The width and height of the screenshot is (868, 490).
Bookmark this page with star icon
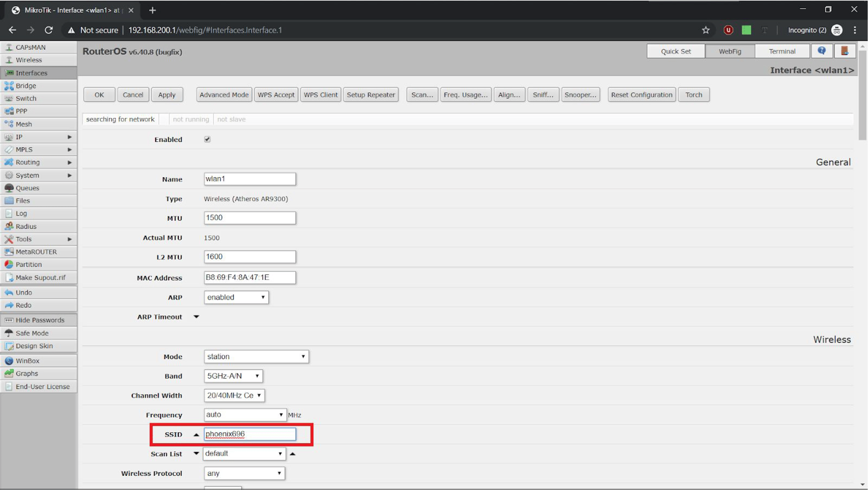point(706,30)
